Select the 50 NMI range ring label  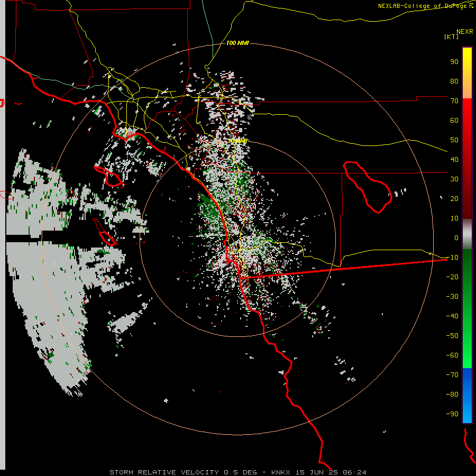pos(237,141)
